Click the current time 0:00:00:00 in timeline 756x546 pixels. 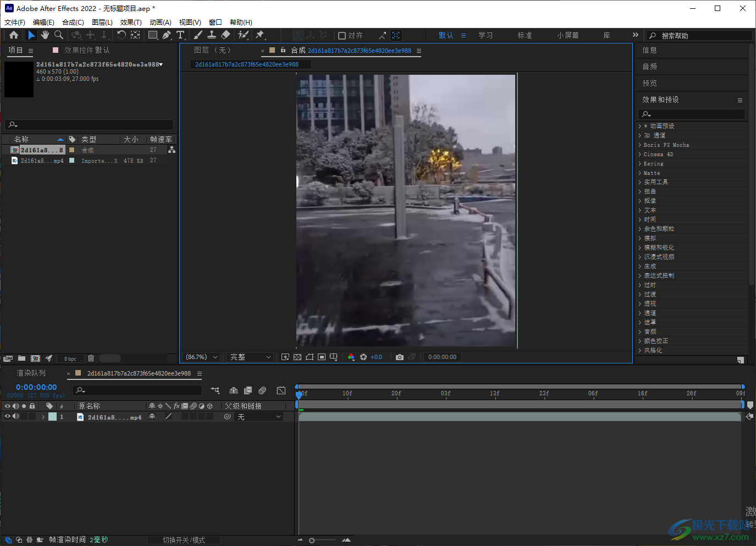36,387
